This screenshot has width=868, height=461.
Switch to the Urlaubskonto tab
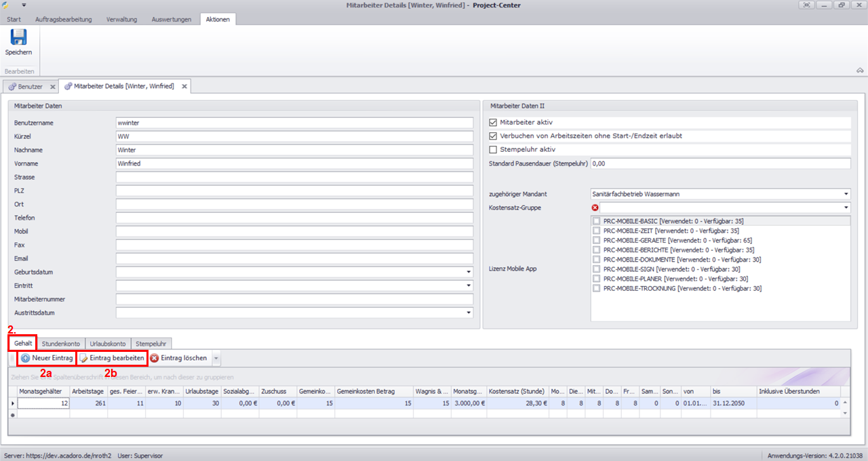[x=108, y=344]
